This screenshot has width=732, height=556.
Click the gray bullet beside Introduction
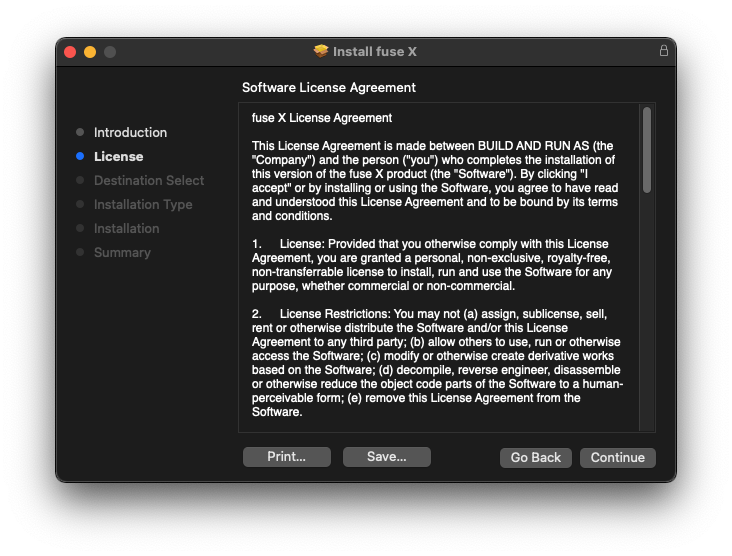click(80, 132)
